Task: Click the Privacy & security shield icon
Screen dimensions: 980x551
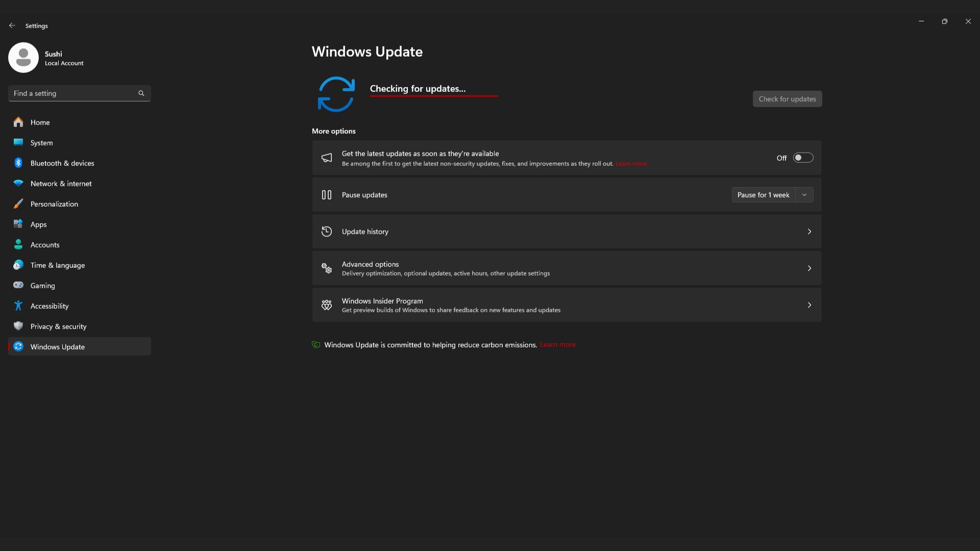Action: [x=18, y=326]
